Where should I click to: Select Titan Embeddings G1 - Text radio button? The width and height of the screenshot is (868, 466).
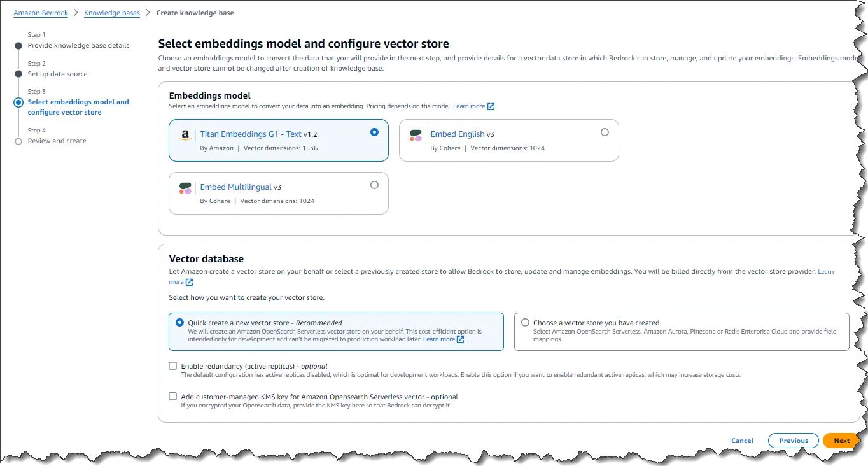pyautogui.click(x=374, y=132)
